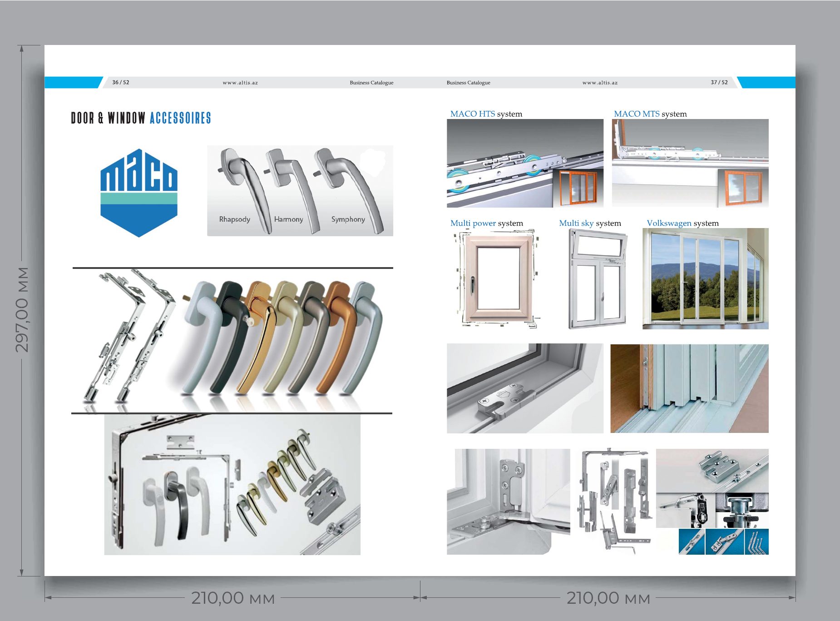The height and width of the screenshot is (621, 840).
Task: Click the Multi power window image
Action: [x=498, y=278]
